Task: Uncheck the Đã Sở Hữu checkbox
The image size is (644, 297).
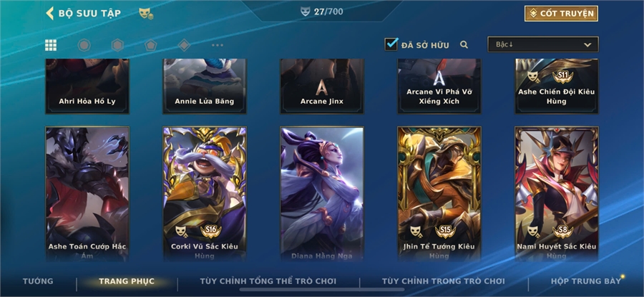Action: click(x=391, y=44)
